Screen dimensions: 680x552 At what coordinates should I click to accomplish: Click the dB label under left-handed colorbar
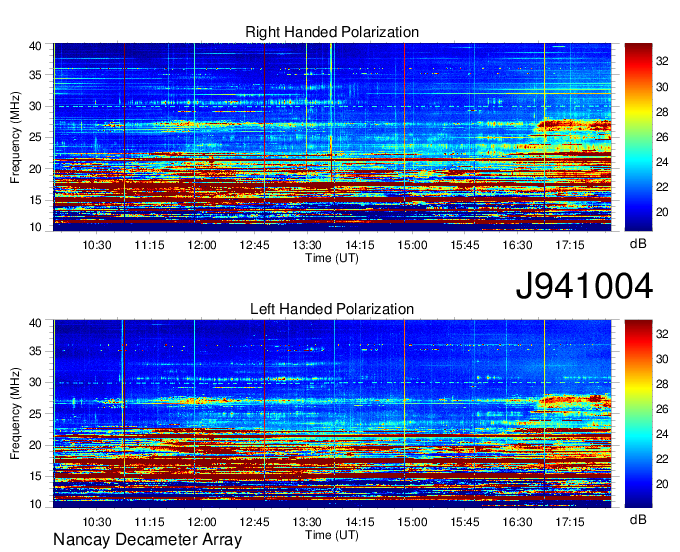[638, 519]
